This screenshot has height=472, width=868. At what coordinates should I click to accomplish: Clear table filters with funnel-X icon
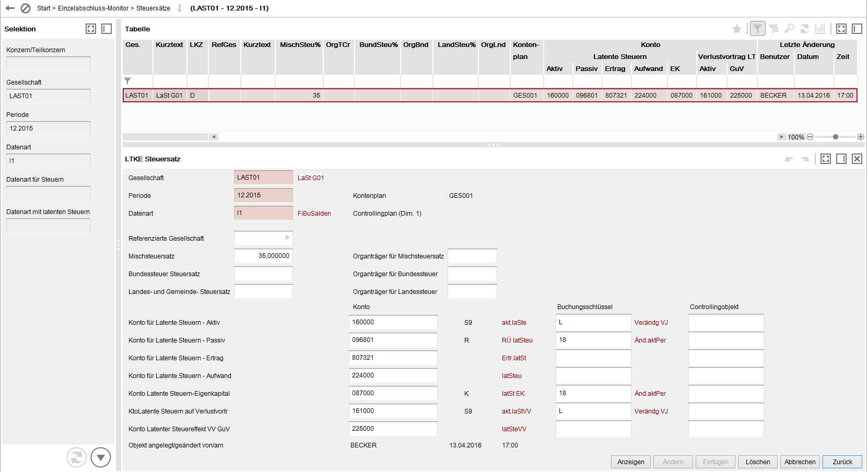(x=774, y=29)
